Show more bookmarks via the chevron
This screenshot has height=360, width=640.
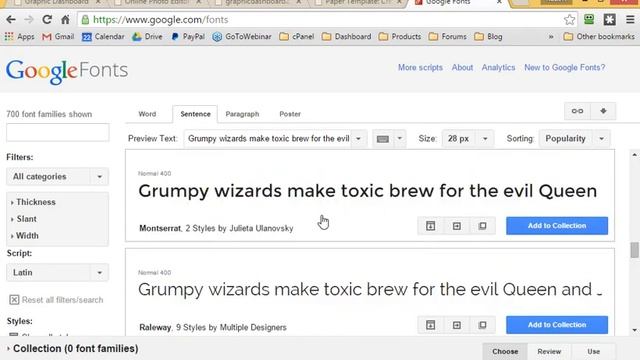pos(551,37)
